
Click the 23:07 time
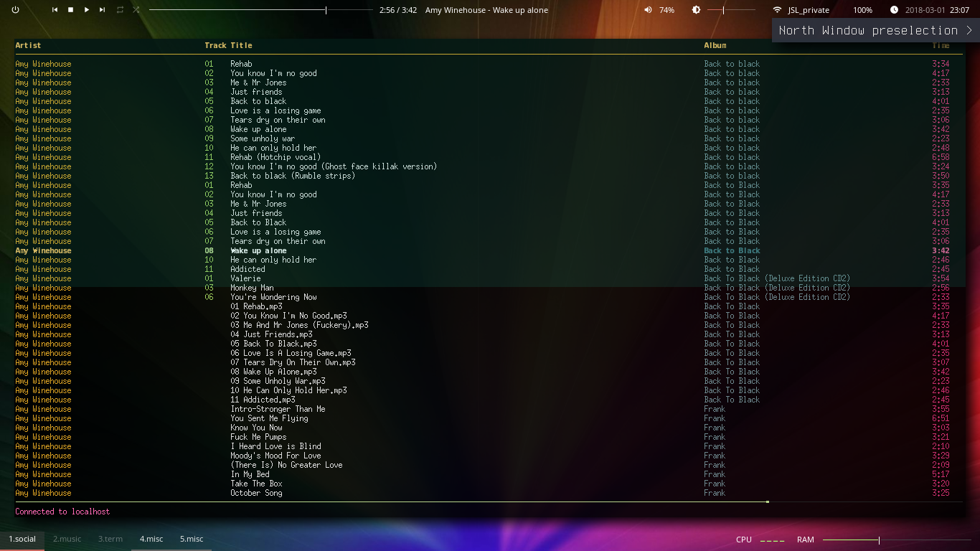960,10
